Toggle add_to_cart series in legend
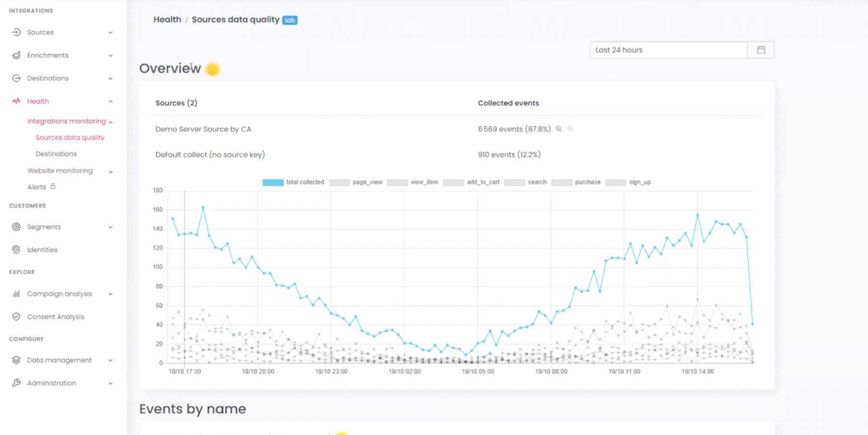Image resolution: width=868 pixels, height=435 pixels. [471, 182]
